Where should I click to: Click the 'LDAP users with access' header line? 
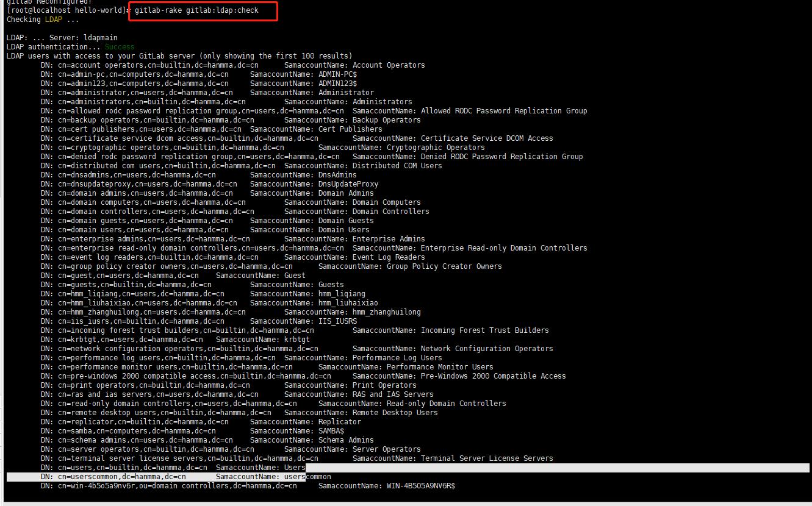pos(179,56)
